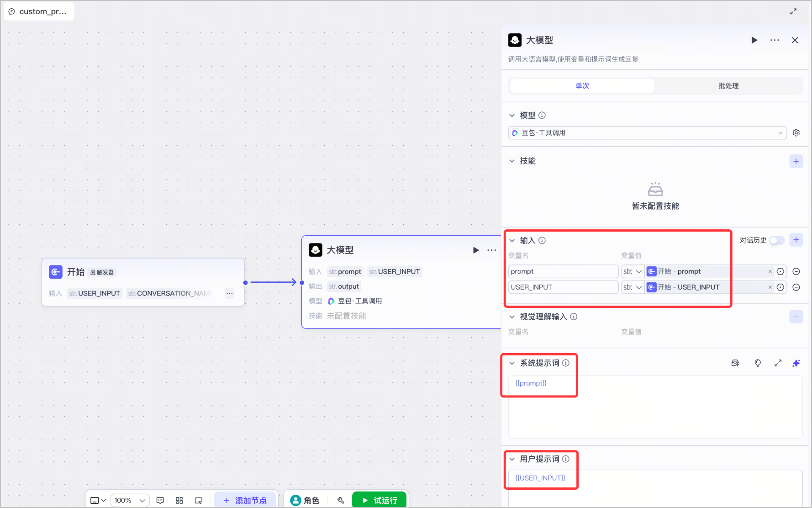Show info tooltip for 系统提示词
Image resolution: width=812 pixels, height=508 pixels.
(566, 363)
